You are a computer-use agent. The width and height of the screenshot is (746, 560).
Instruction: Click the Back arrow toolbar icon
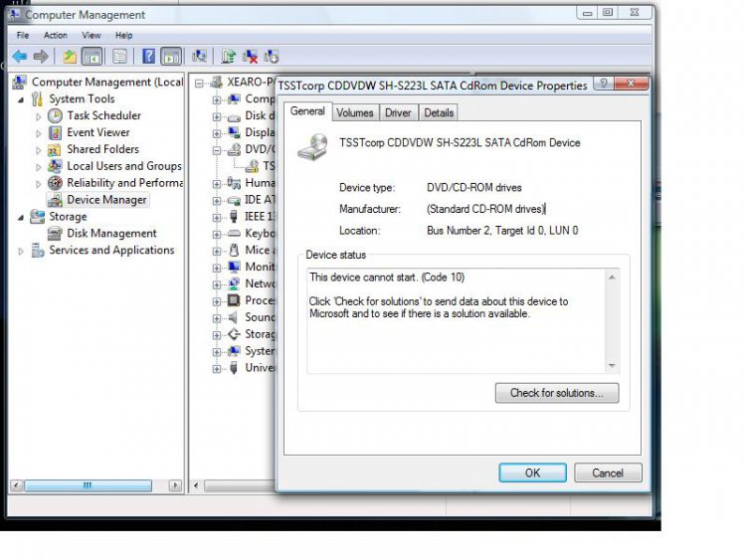pos(20,57)
